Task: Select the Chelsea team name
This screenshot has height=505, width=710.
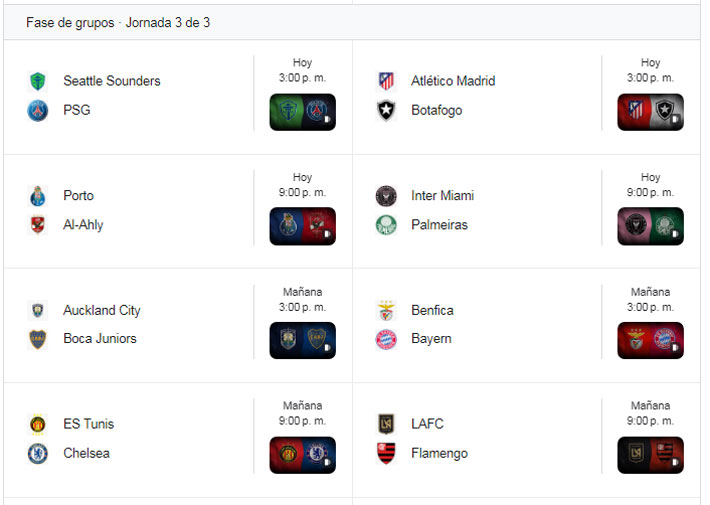Action: tap(86, 453)
